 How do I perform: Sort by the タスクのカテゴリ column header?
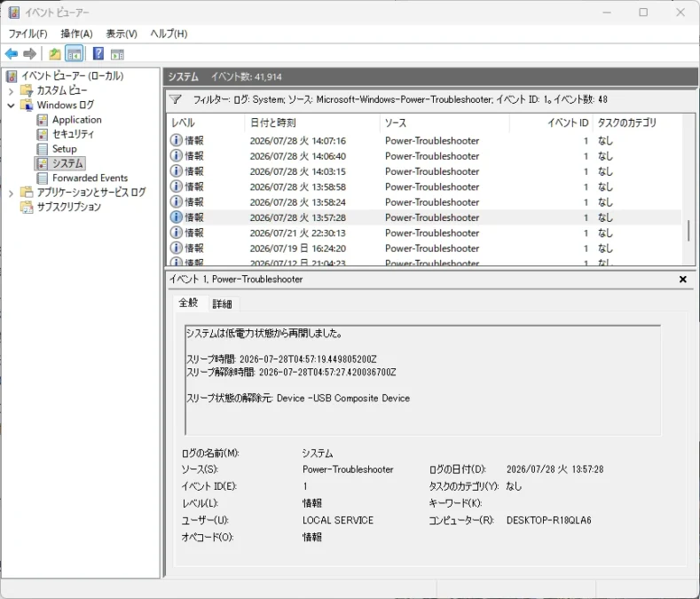(638, 122)
